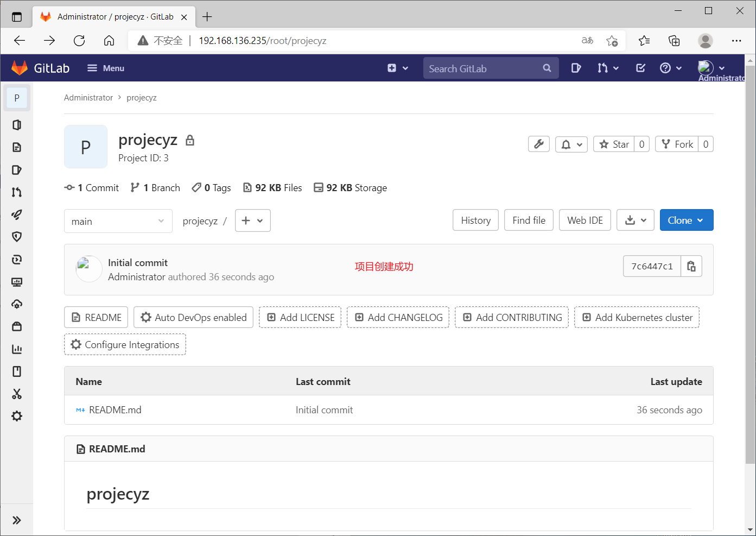Open the create new plus dropdown
The height and width of the screenshot is (536, 756).
(x=398, y=68)
